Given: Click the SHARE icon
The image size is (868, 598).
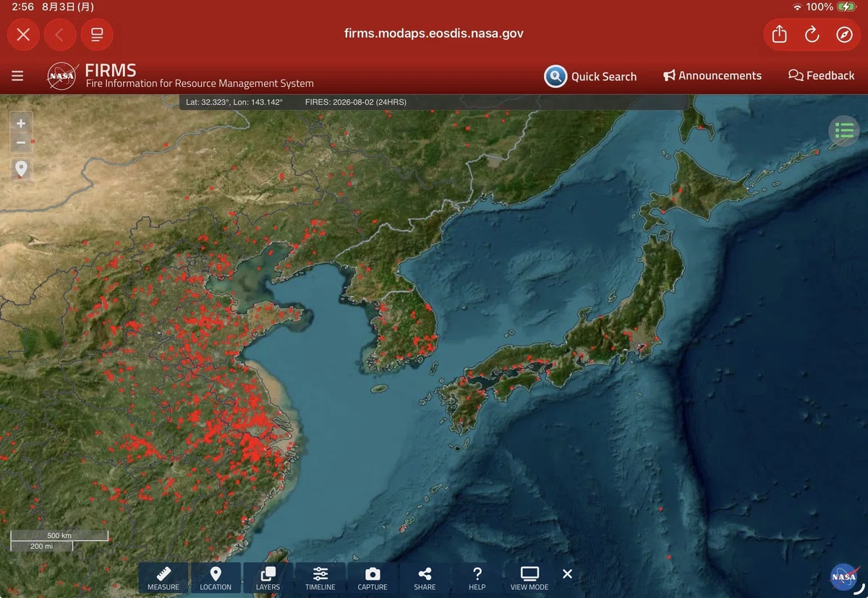Looking at the screenshot, I should 425,578.
